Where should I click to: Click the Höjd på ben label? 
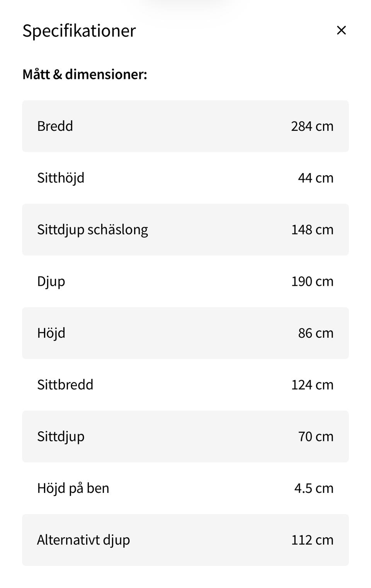pyautogui.click(x=73, y=488)
